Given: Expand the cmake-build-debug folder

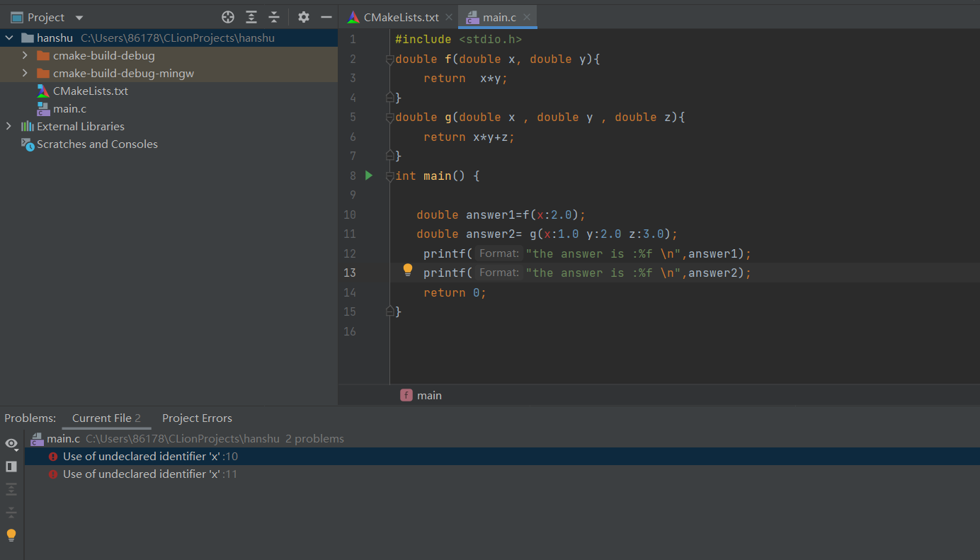Looking at the screenshot, I should 25,55.
